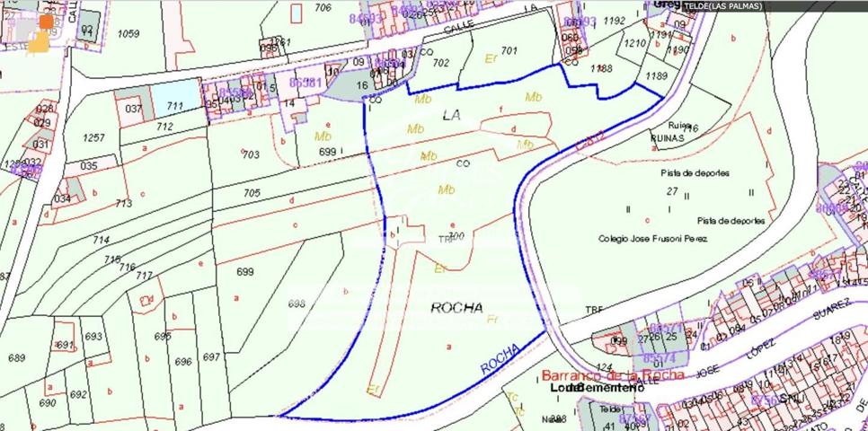Select parcel 705 strip
868x431 pixels.
[x=252, y=193]
